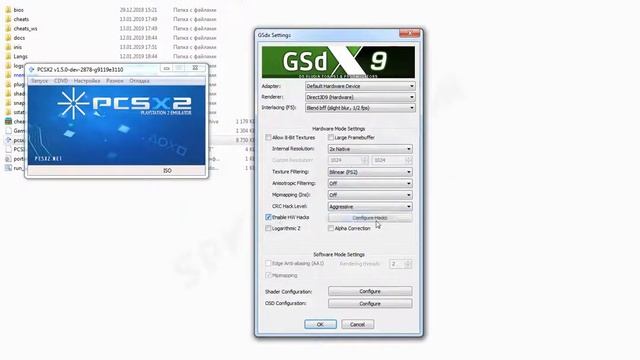Click the folder icon of the 'sstat' row
The height and width of the screenshot is (360, 640).
tap(8, 112)
